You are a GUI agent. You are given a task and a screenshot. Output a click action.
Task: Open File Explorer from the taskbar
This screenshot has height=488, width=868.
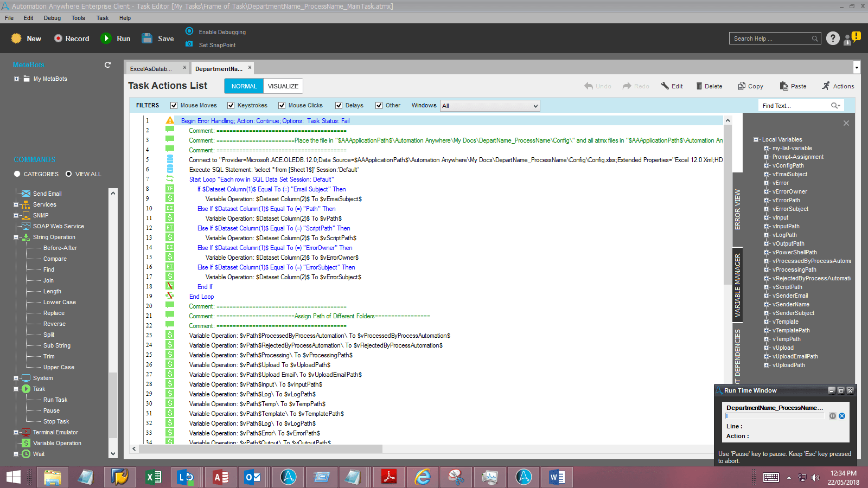[x=53, y=477]
